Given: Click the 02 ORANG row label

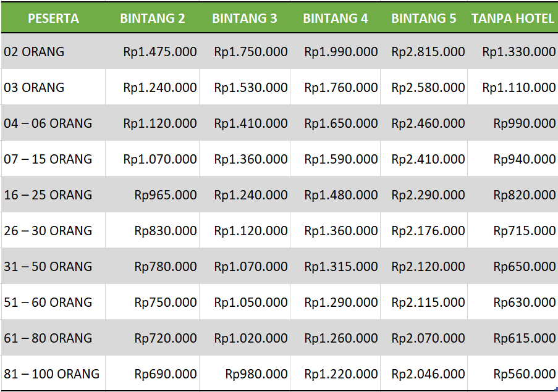Looking at the screenshot, I should pyautogui.click(x=34, y=52).
